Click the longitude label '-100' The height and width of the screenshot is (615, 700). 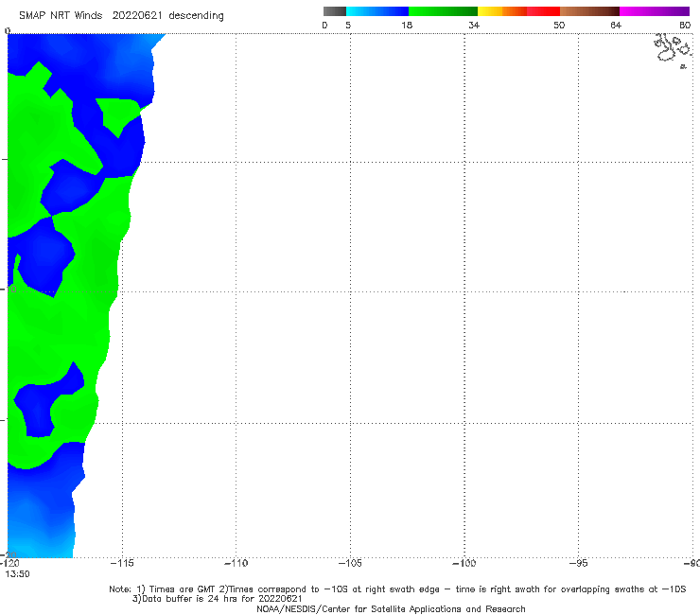(x=464, y=563)
